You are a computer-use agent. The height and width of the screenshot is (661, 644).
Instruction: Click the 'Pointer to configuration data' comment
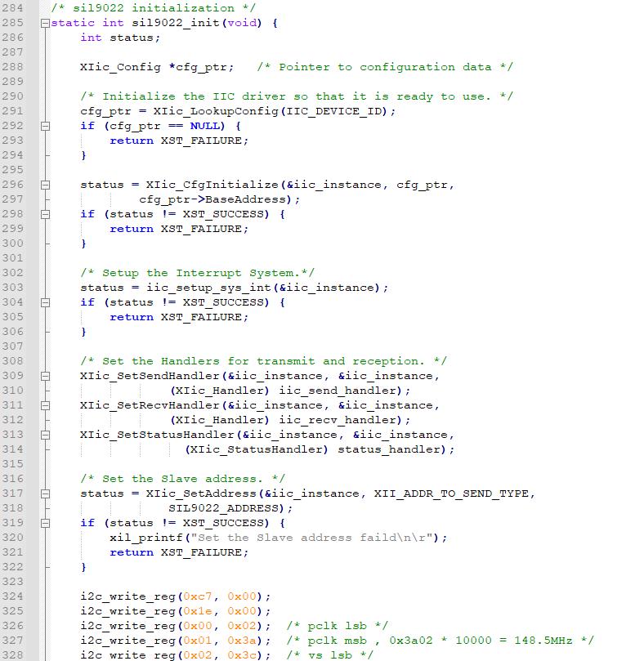(x=385, y=67)
